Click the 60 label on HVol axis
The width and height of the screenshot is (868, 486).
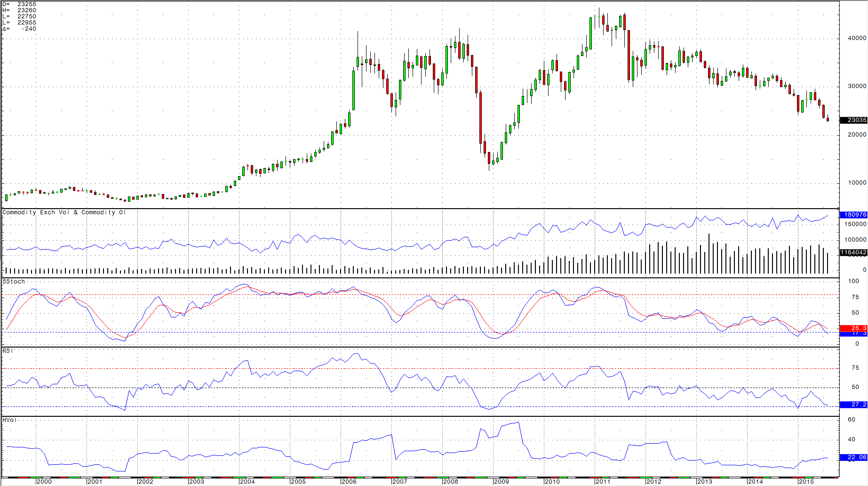point(852,420)
